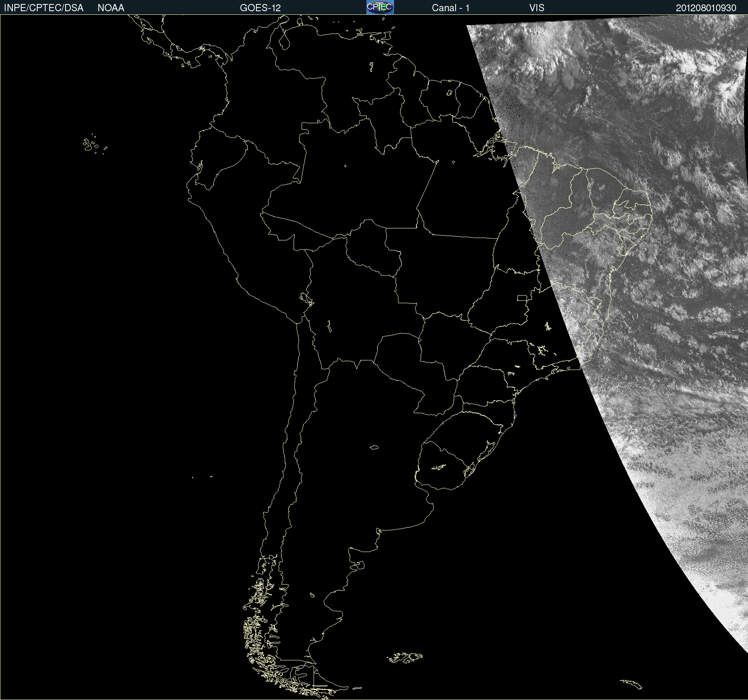The image size is (748, 700).
Task: Click the GOES-12 satellite label
Action: (260, 8)
